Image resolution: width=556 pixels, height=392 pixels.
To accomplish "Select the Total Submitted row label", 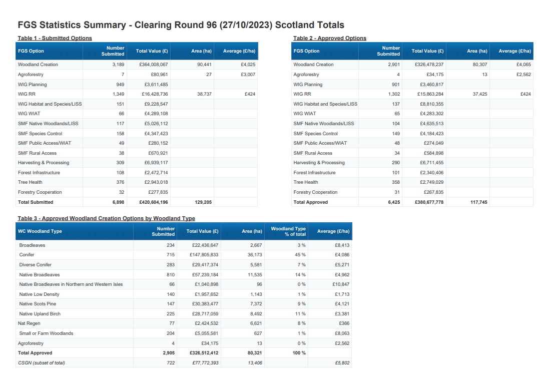I will point(36,202).
